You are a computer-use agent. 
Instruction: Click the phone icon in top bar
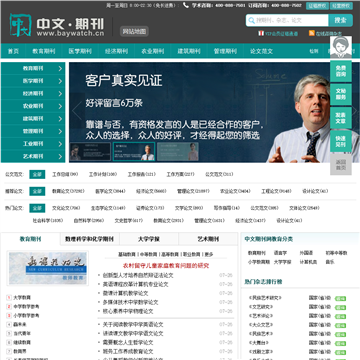(186, 5)
